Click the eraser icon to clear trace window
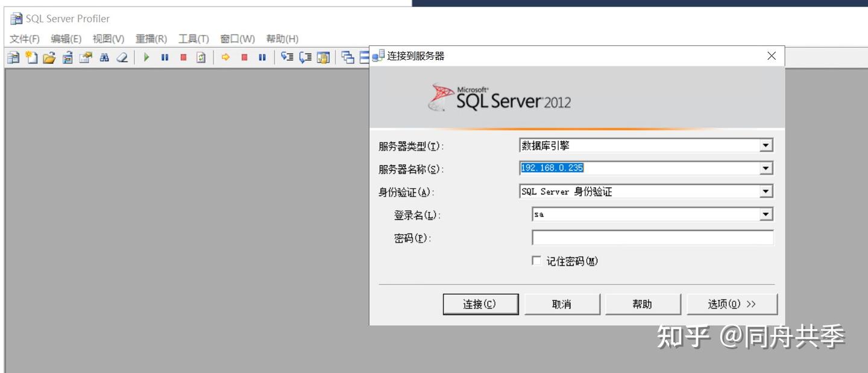 click(x=123, y=57)
